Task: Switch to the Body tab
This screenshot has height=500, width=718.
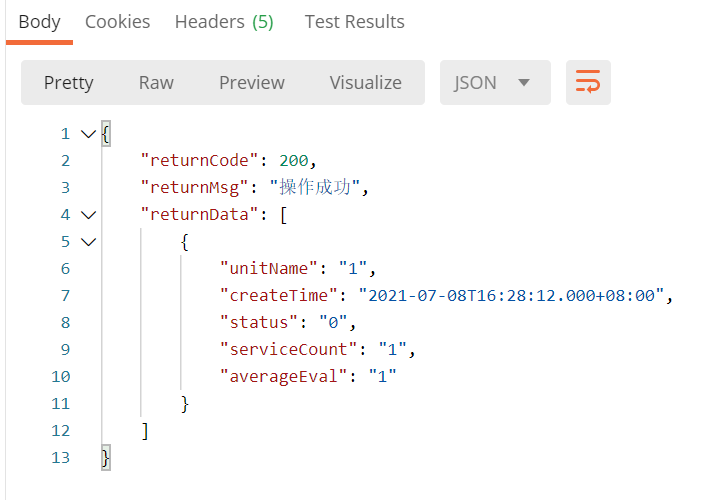Action: click(39, 22)
